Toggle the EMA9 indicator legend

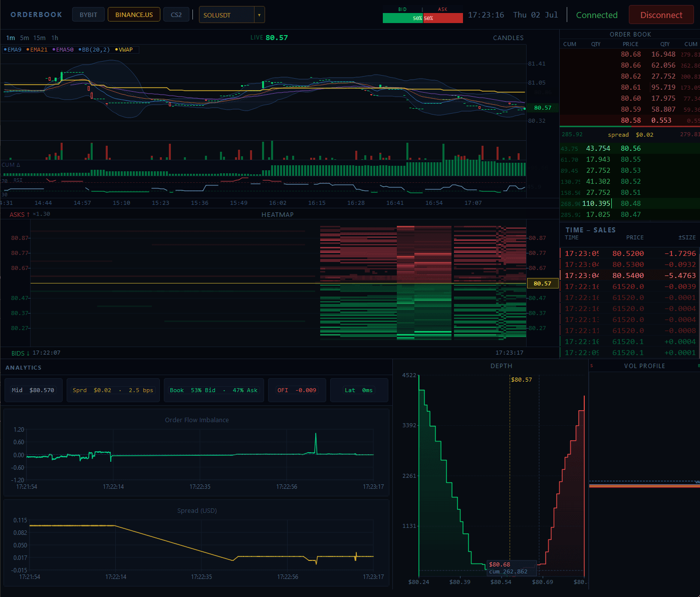point(13,50)
